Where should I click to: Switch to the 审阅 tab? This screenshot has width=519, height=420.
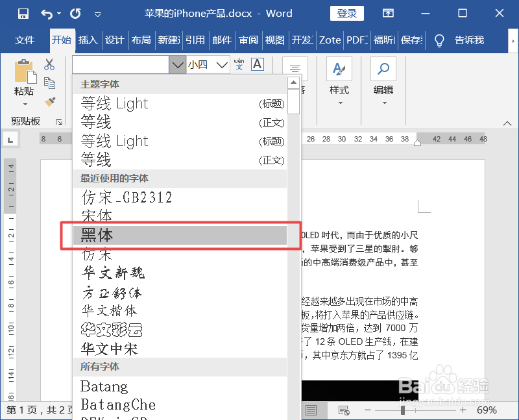point(248,40)
